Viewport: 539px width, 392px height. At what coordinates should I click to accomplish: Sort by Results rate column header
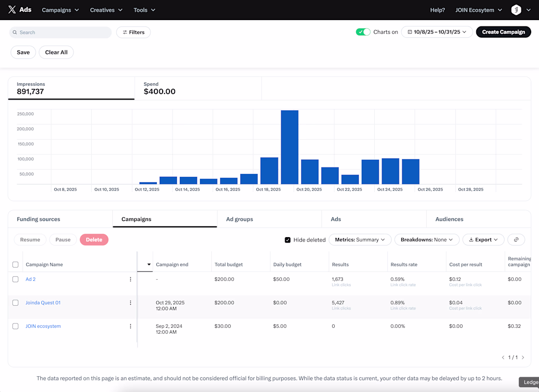[404, 265]
